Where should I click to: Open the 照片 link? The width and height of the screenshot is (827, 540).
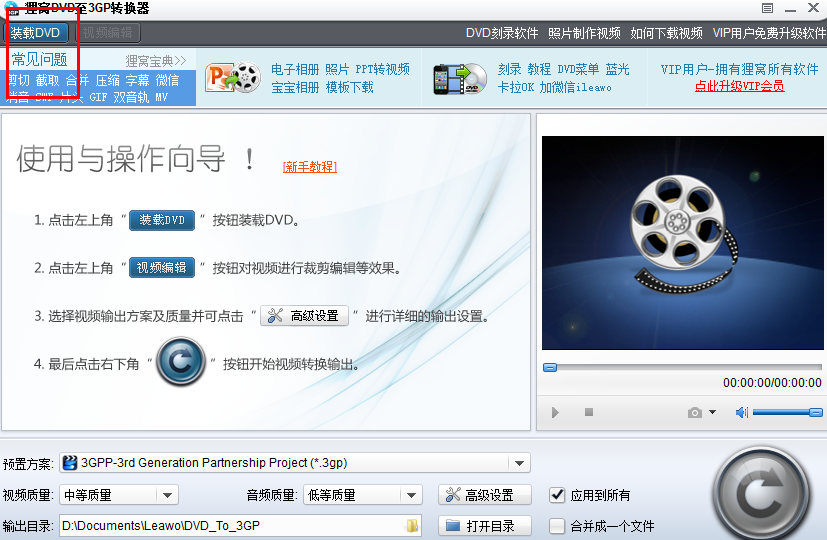pyautogui.click(x=337, y=69)
